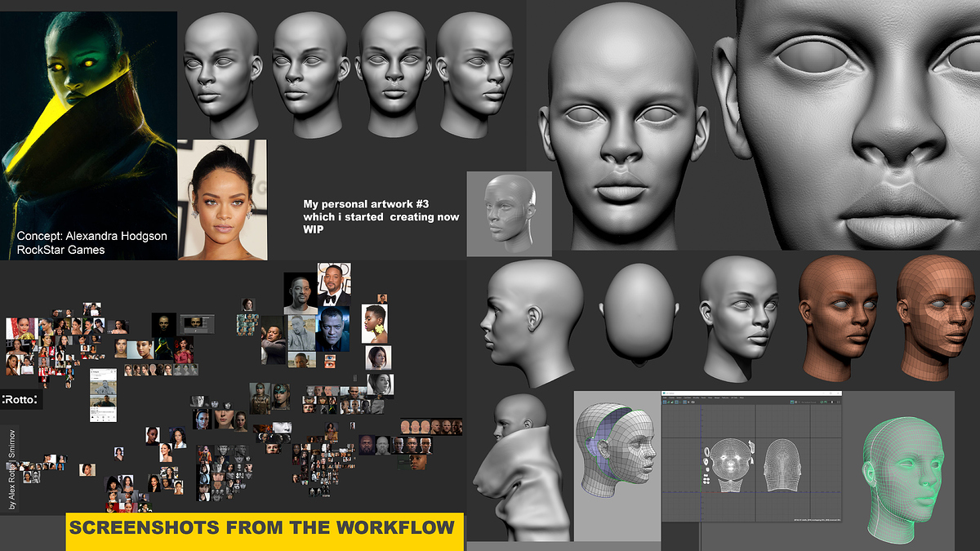Click the glowing-eyed woman concept art
The height and width of the screenshot is (551, 980).
(x=88, y=135)
